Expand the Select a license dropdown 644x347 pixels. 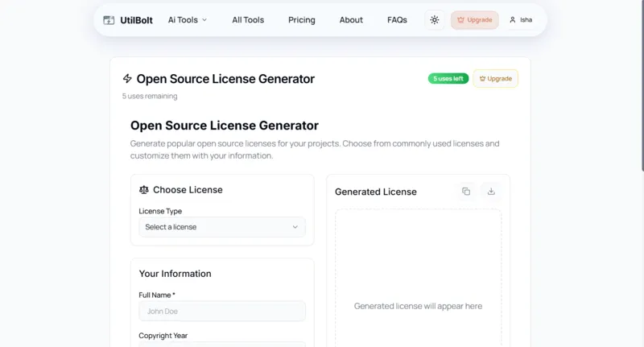222,227
